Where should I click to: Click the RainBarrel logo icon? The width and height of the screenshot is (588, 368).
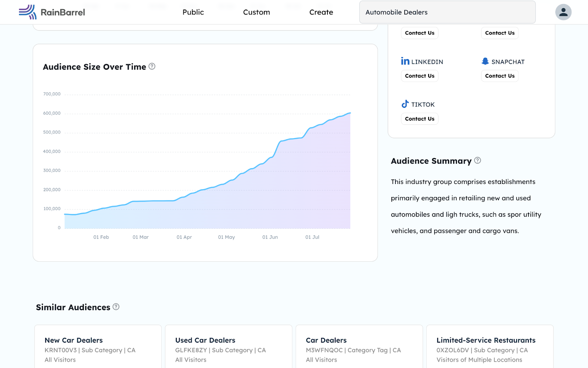coord(28,12)
